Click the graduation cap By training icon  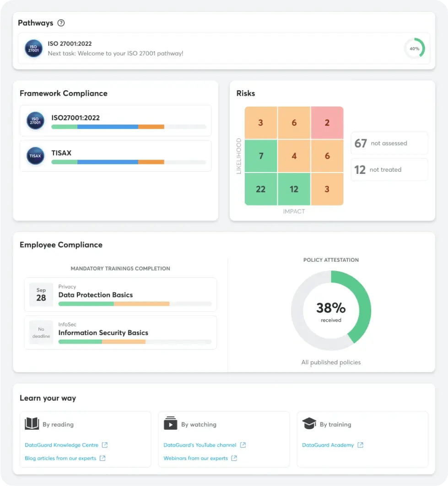(309, 424)
